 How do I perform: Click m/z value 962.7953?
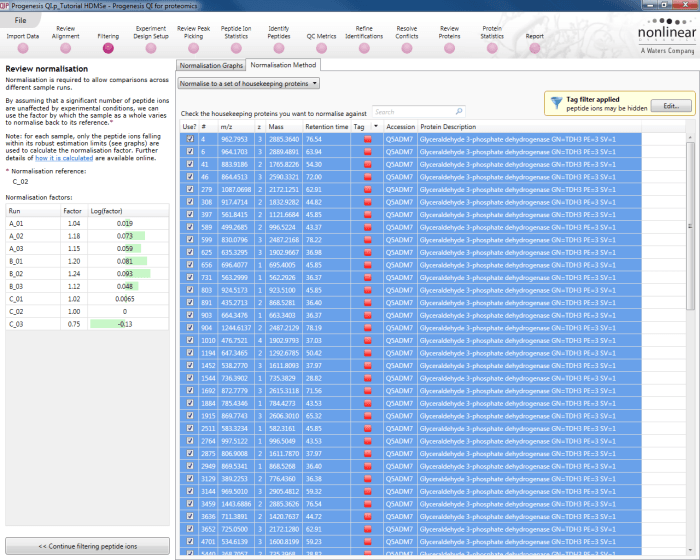(234, 139)
